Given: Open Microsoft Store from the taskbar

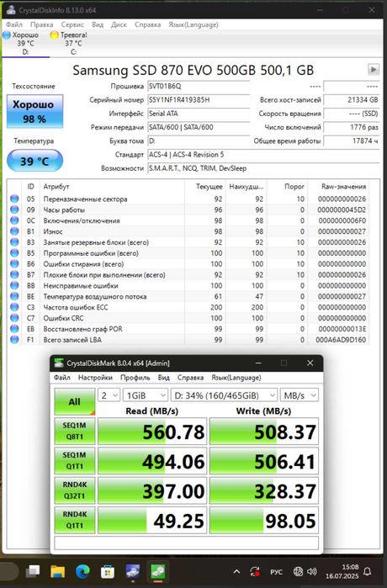Looking at the screenshot, I should 108,571.
